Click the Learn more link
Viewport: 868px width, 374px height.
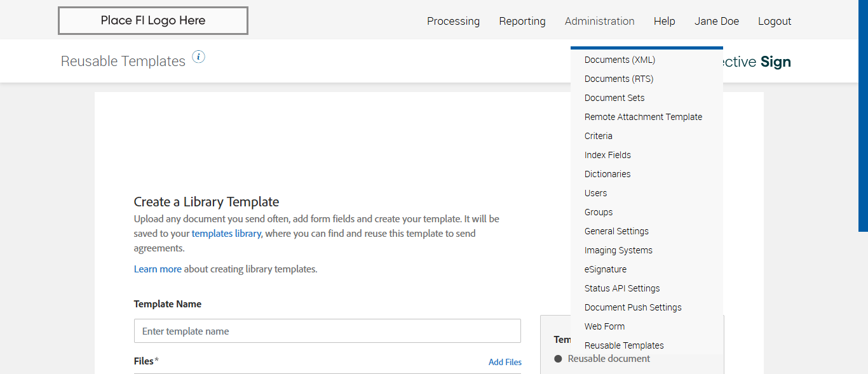(x=158, y=269)
